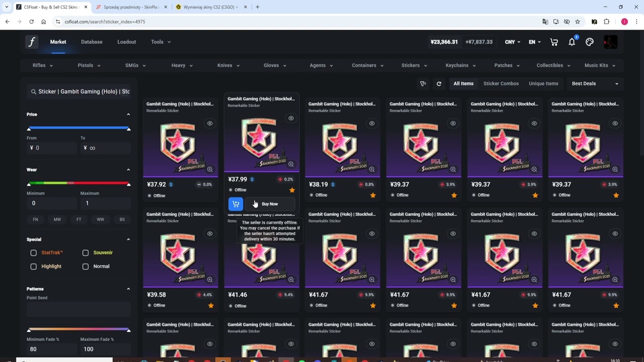Open the Stickers category menu

414,65
